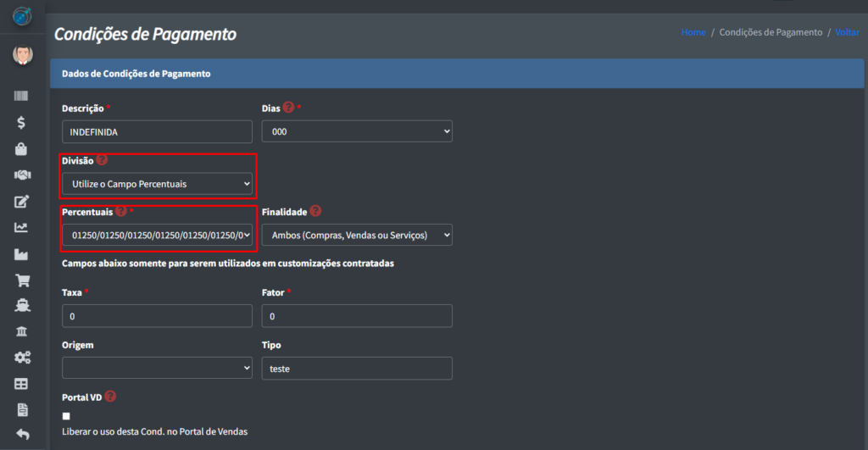Screen dimensions: 868x450
Task: Open the Finalidade dropdown
Action: click(x=357, y=235)
